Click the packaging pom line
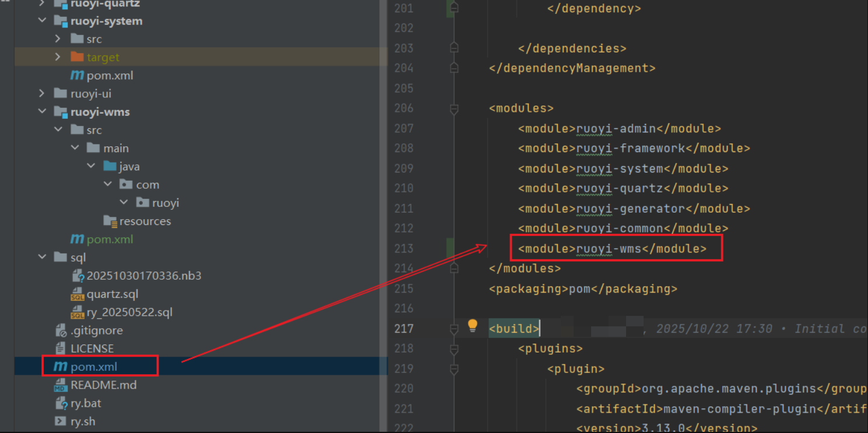This screenshot has height=433, width=868. point(583,288)
